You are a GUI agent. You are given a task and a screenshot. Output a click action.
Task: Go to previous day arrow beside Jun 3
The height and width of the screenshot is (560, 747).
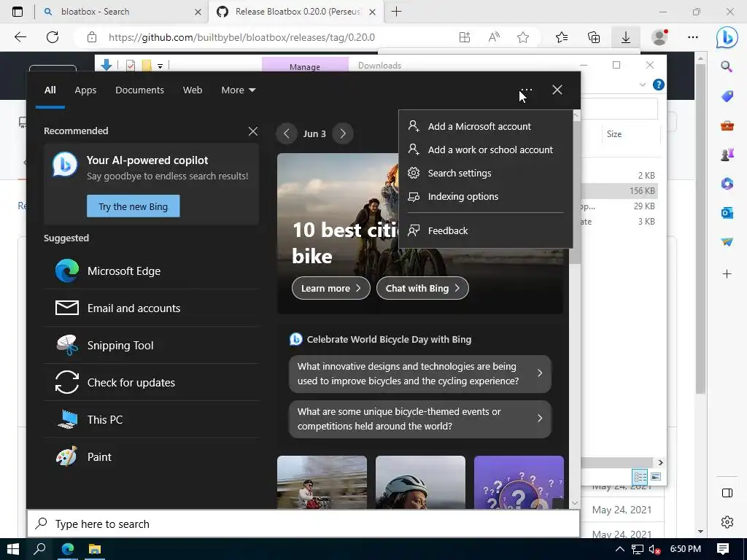pos(286,133)
